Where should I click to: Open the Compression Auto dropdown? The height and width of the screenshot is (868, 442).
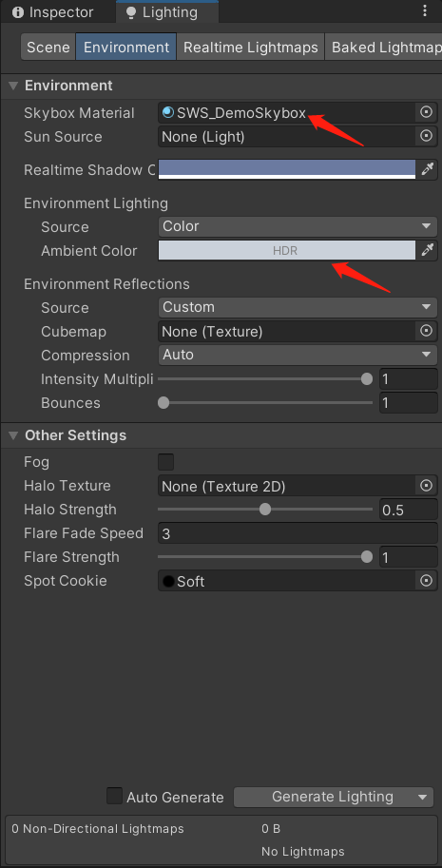point(298,355)
